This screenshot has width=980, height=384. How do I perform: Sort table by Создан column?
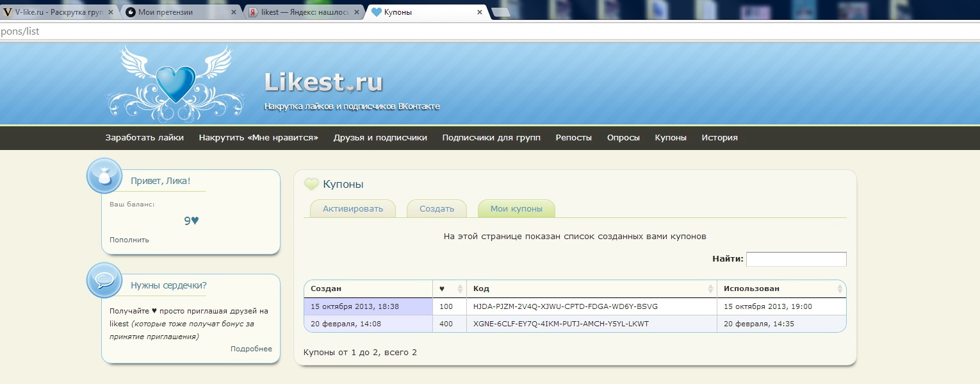tap(368, 288)
